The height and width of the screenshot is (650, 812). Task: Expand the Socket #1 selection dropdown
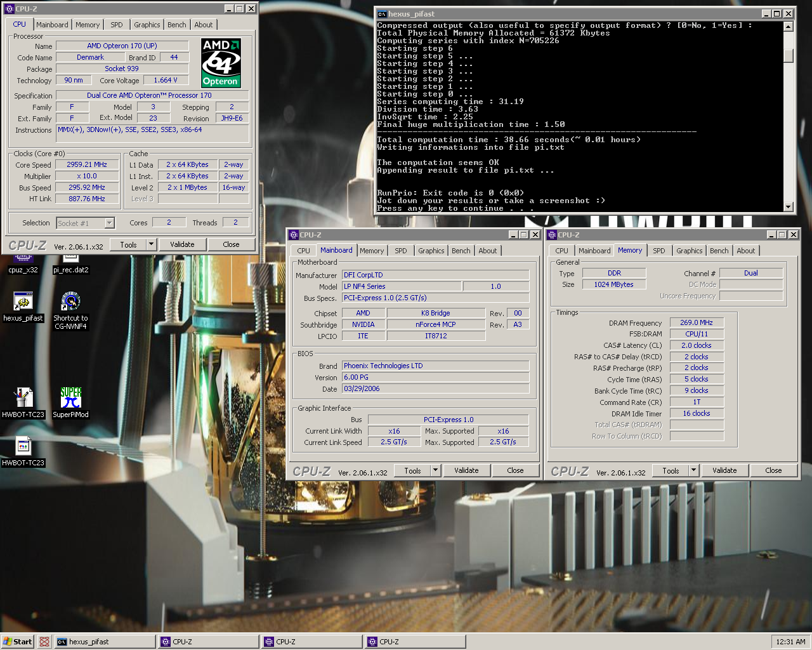110,223
